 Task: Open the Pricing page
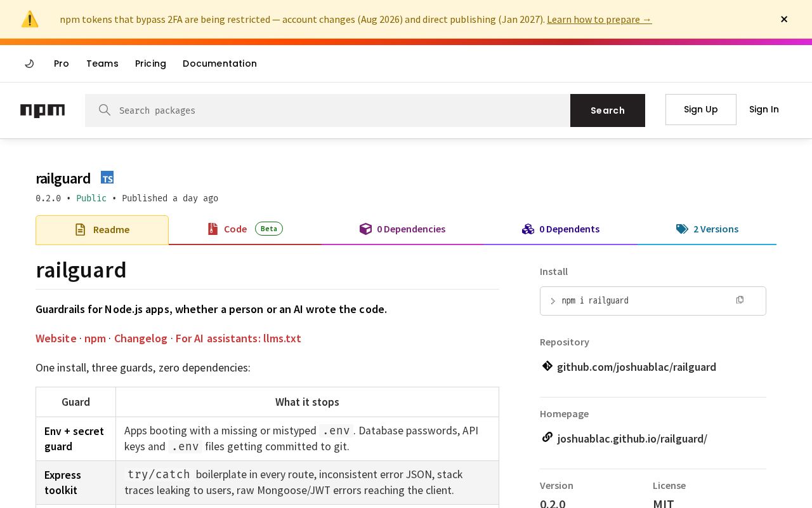[150, 63]
